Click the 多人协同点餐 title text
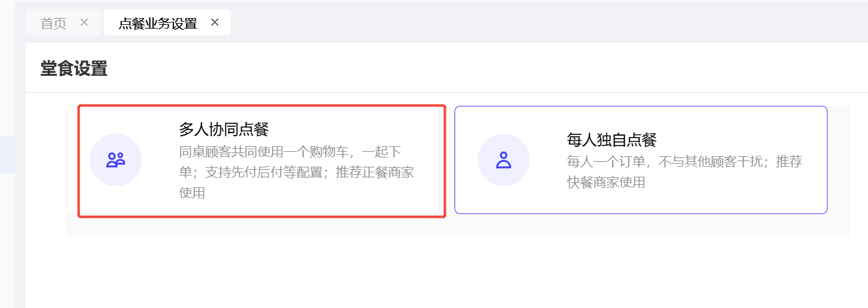Image resolution: width=868 pixels, height=308 pixels. click(224, 129)
